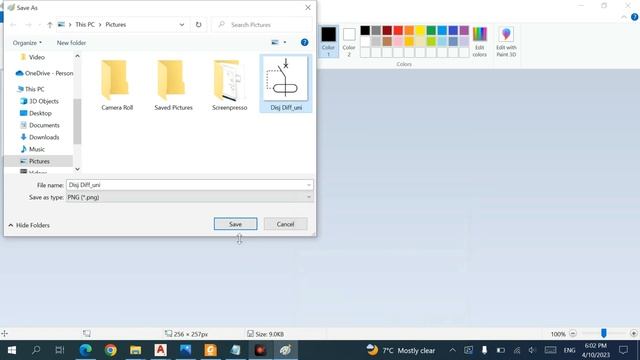Screen dimensions: 640x360
Task: Select 3D Objects in the navigation tree
Action: click(x=40, y=101)
